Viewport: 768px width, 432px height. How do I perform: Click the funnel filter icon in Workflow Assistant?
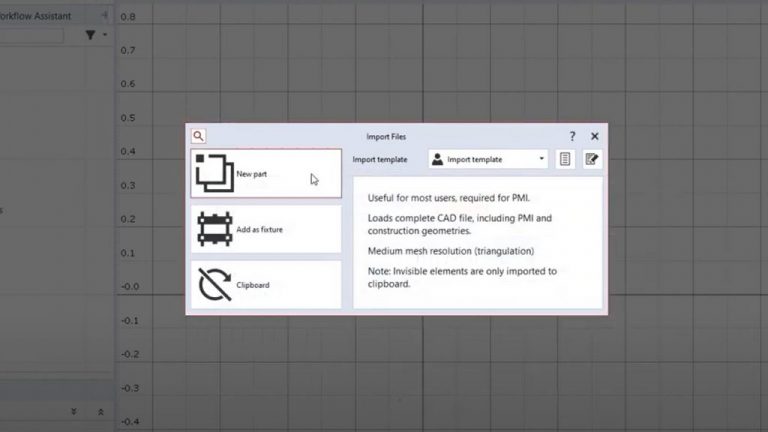click(x=91, y=35)
